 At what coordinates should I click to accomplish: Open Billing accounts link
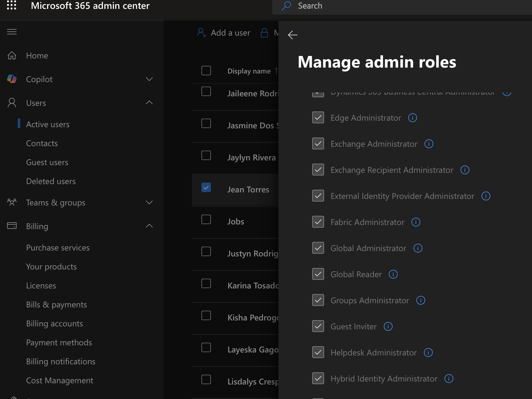pyautogui.click(x=55, y=323)
